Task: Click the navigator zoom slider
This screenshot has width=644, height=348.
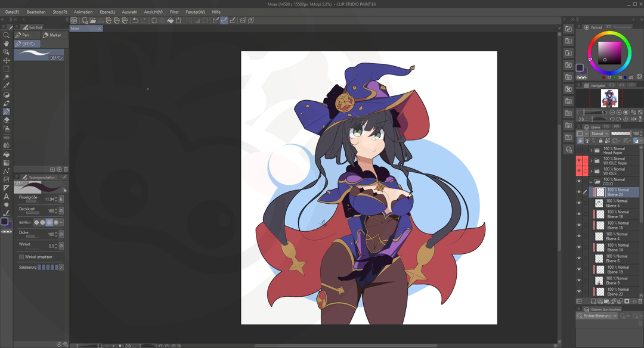Action: coord(592,113)
